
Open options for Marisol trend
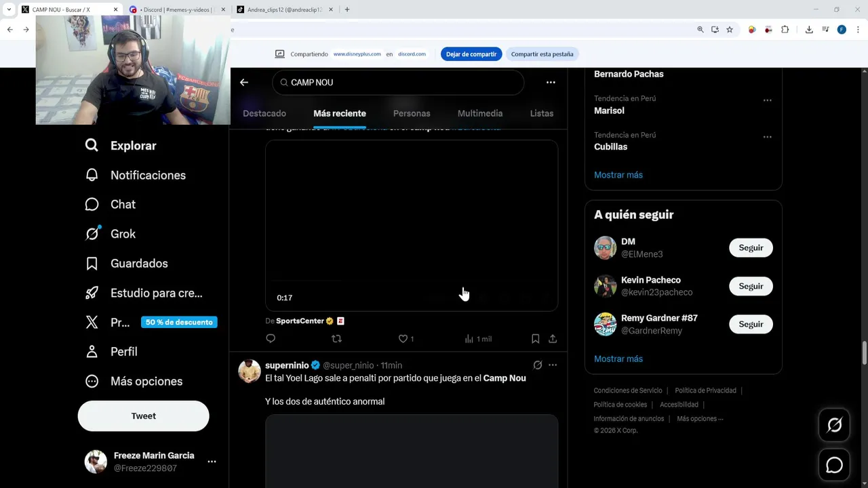(767, 100)
